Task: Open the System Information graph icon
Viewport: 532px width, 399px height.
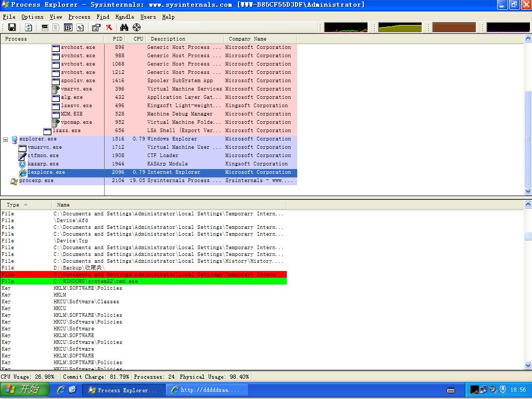Action: pos(45,28)
